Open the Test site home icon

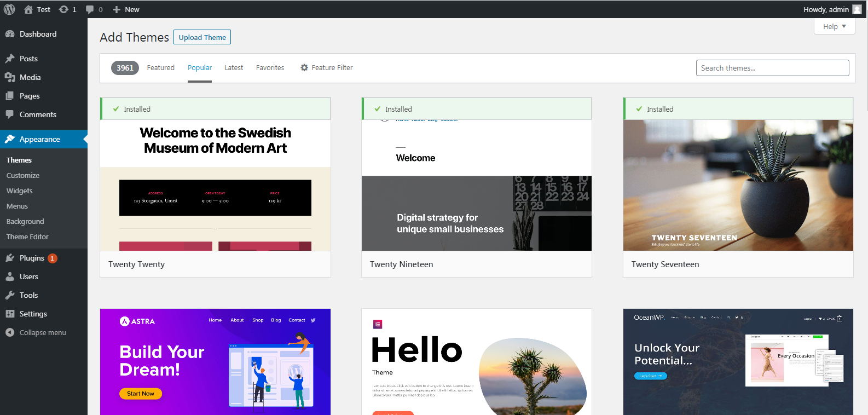28,9
